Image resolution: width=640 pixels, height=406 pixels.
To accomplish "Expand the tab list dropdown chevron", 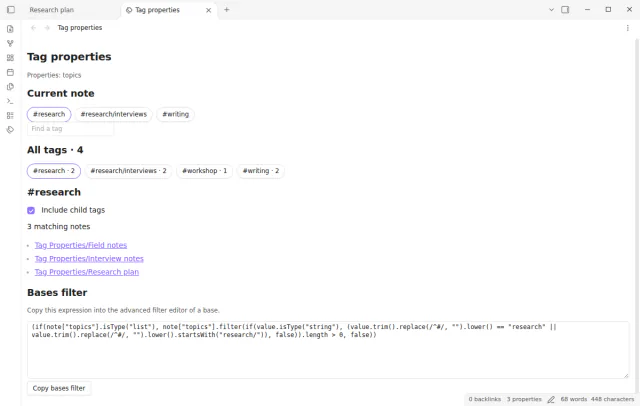I will (x=551, y=10).
